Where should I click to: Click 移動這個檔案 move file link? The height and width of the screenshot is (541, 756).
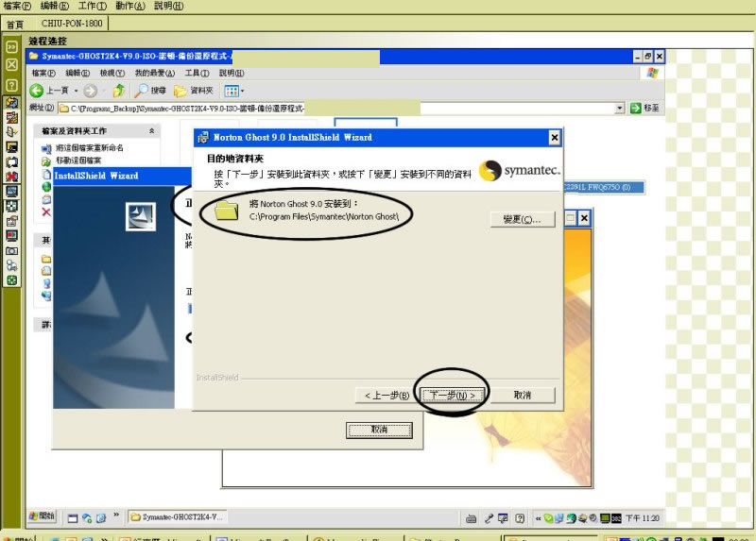(78, 161)
